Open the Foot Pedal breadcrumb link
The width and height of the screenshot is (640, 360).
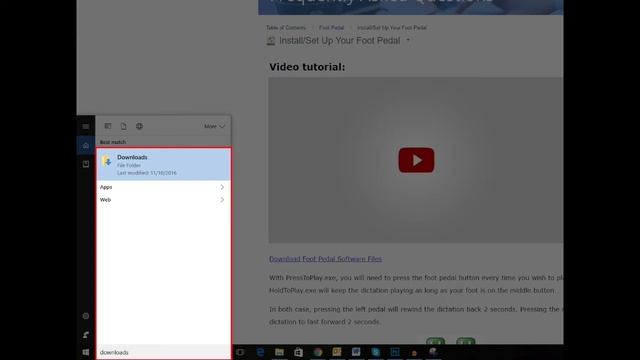pos(331,28)
